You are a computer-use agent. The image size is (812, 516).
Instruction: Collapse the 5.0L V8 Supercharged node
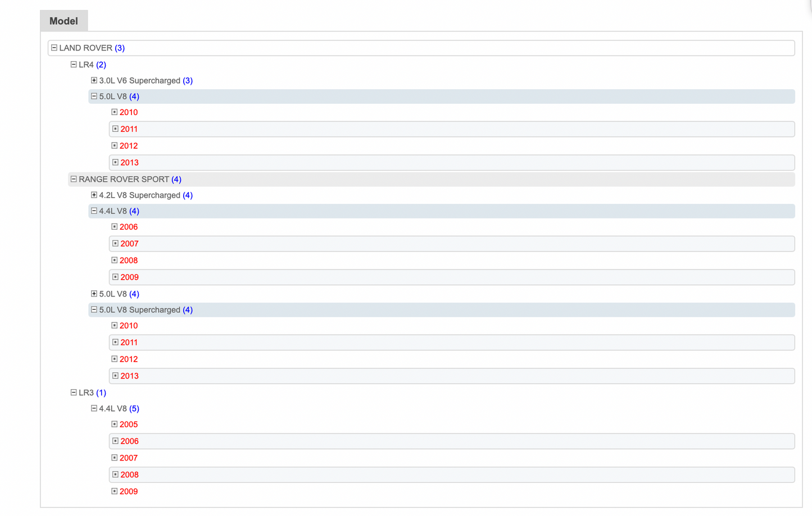pos(94,309)
